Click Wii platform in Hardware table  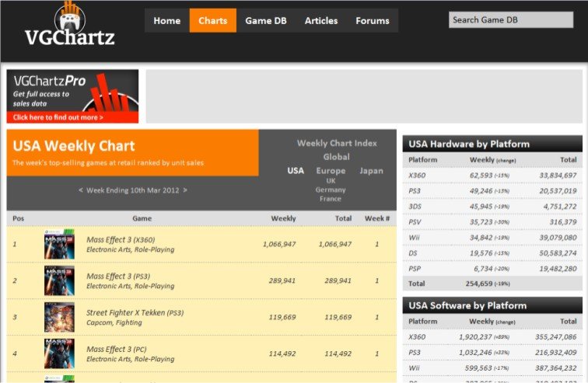[x=414, y=238]
